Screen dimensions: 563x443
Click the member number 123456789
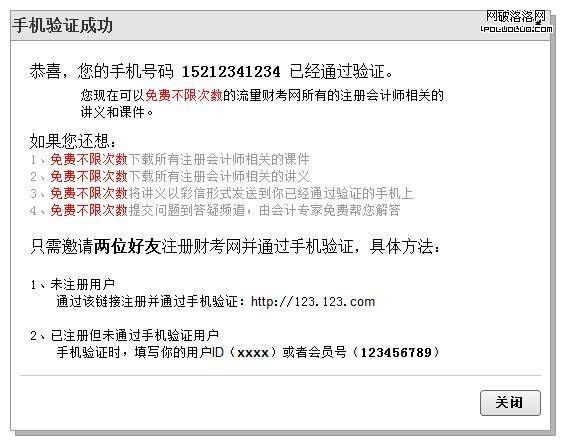click(x=396, y=352)
